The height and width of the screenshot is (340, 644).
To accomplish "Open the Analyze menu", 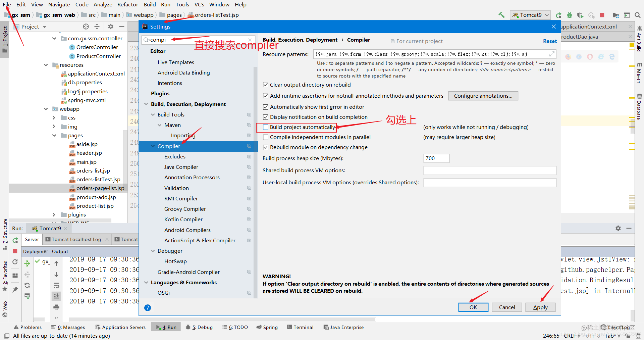I will (103, 4).
